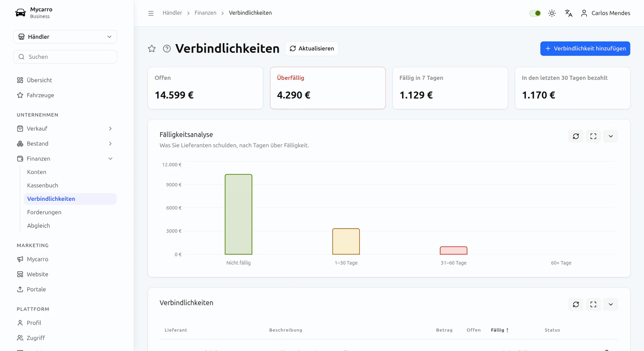Go to Abgleich under Finanzen
This screenshot has width=644, height=351.
(x=70, y=226)
